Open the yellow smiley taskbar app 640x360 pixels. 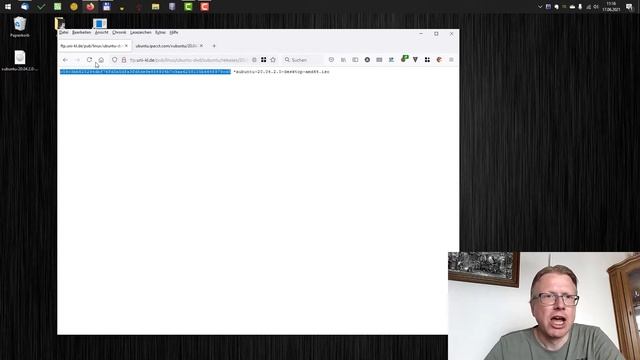(74, 7)
